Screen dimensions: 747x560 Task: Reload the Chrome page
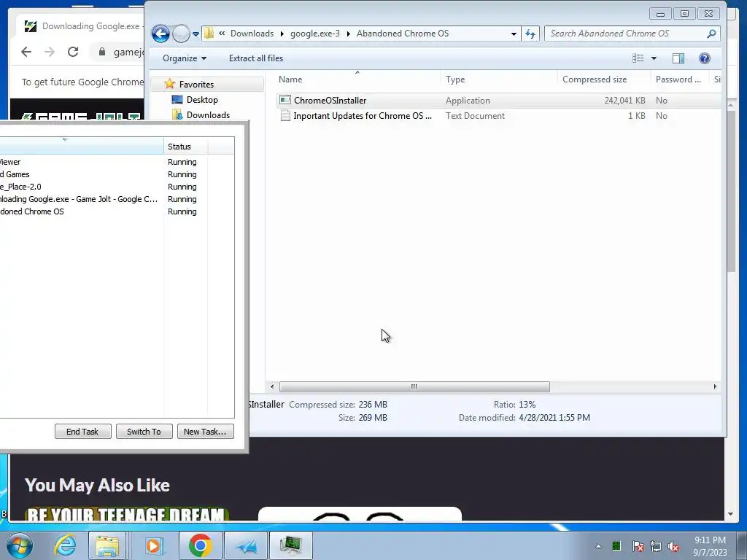pos(73,52)
